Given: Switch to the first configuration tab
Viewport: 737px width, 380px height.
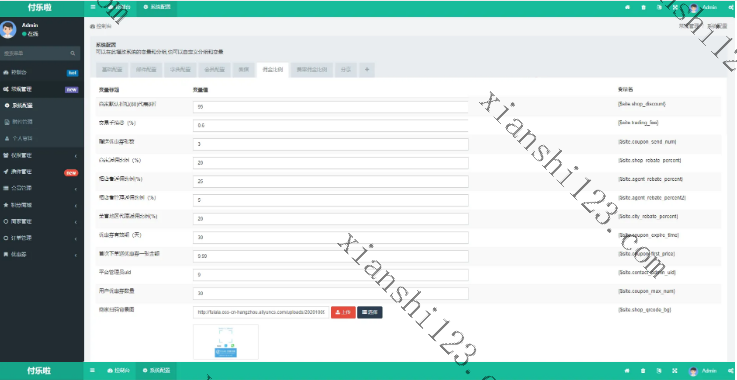Looking at the screenshot, I should 112,70.
